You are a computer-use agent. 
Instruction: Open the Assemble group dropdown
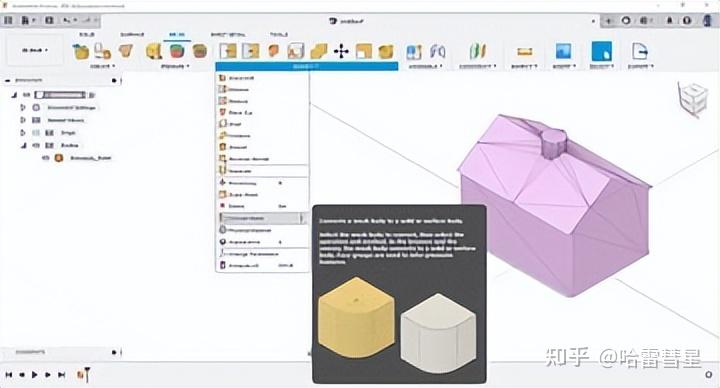click(x=426, y=66)
